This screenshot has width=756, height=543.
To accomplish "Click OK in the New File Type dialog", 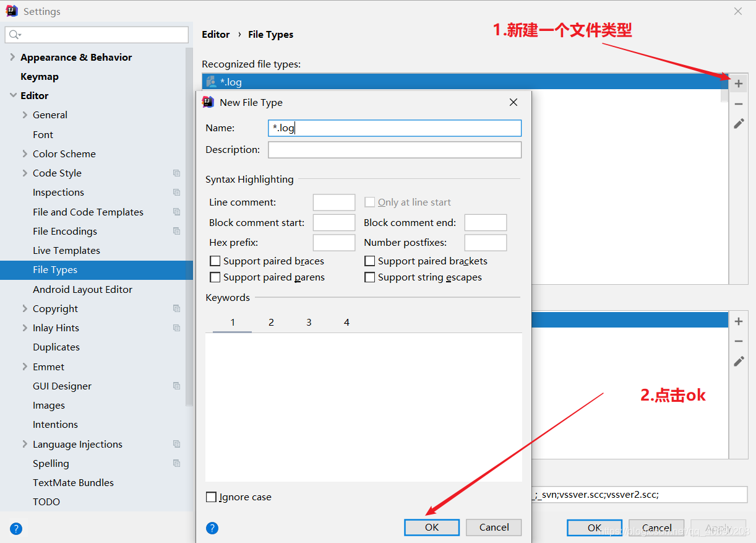I will [x=431, y=527].
